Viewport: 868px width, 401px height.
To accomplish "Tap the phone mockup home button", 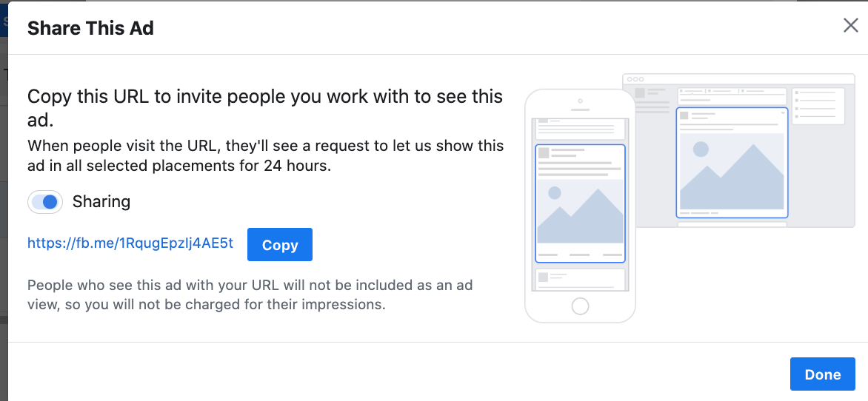I will tap(580, 306).
